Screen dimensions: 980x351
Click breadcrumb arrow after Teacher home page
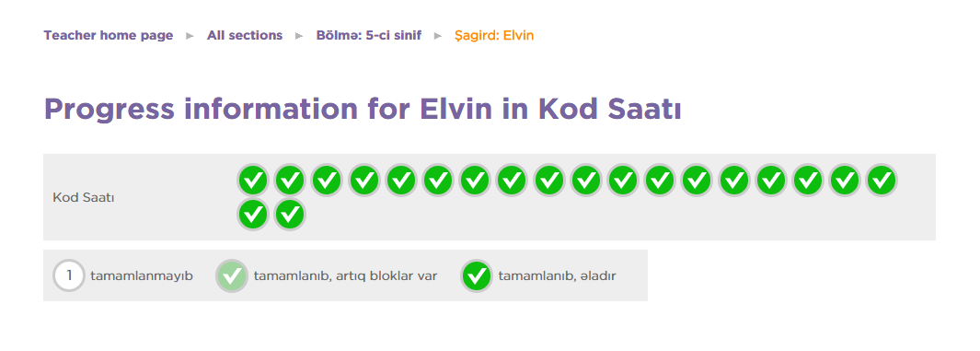[x=190, y=36]
